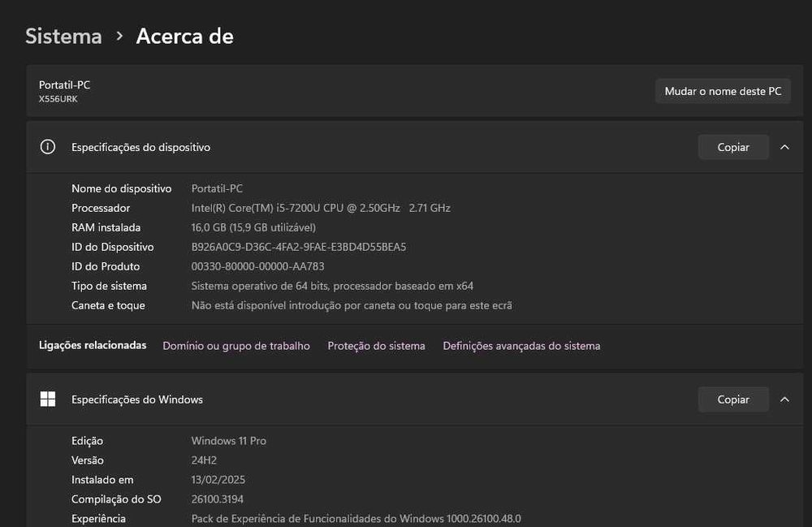The image size is (812, 527).
Task: Click the ID do Produto label
Action: (x=106, y=266)
